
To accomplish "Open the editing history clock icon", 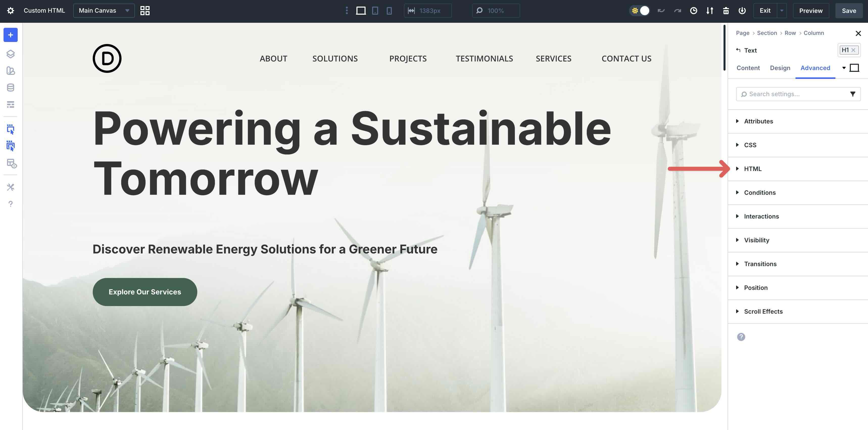I will (x=693, y=10).
